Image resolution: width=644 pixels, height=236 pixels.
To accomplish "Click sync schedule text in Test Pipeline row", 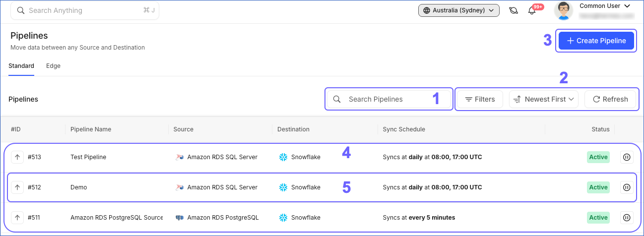I will [432, 157].
